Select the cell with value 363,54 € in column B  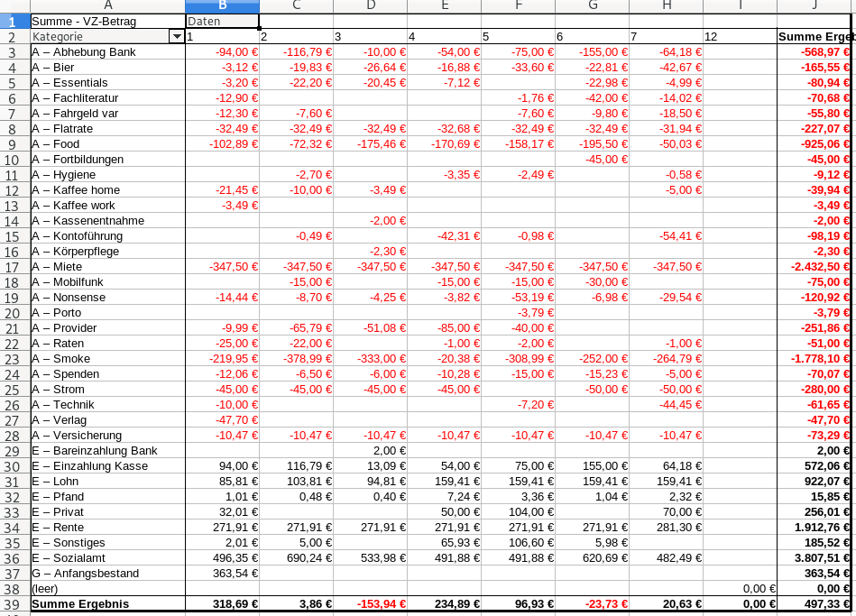[x=222, y=574]
